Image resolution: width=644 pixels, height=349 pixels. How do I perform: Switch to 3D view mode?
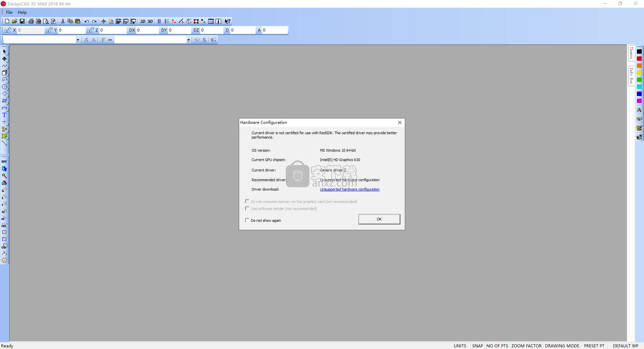click(150, 21)
